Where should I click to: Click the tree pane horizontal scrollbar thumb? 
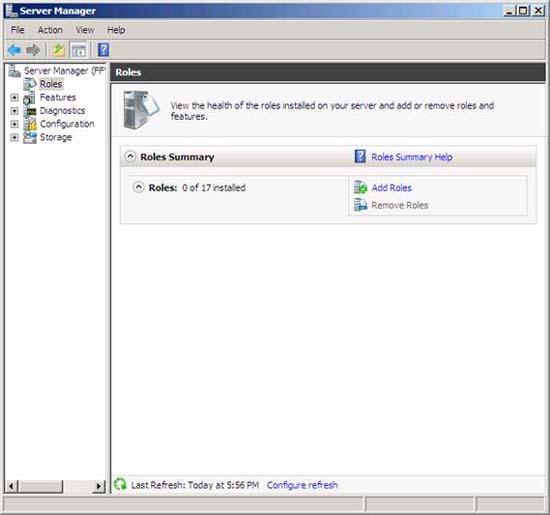tap(41, 486)
